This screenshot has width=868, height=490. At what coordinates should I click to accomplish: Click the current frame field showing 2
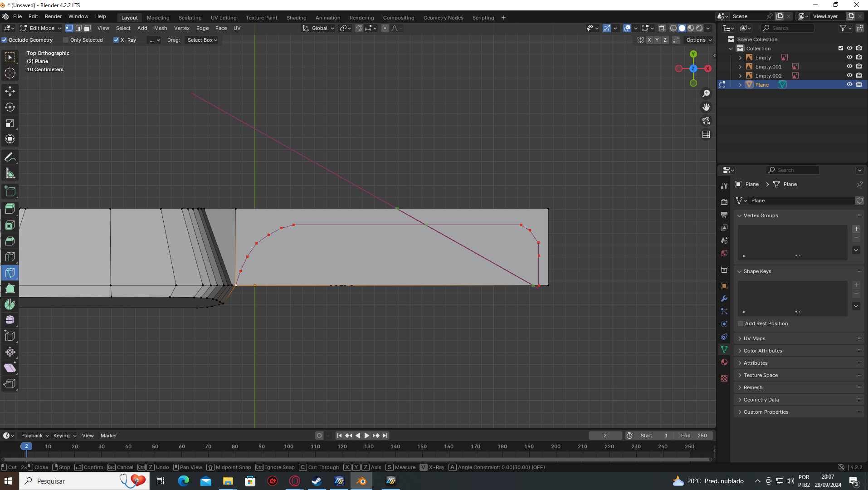605,436
